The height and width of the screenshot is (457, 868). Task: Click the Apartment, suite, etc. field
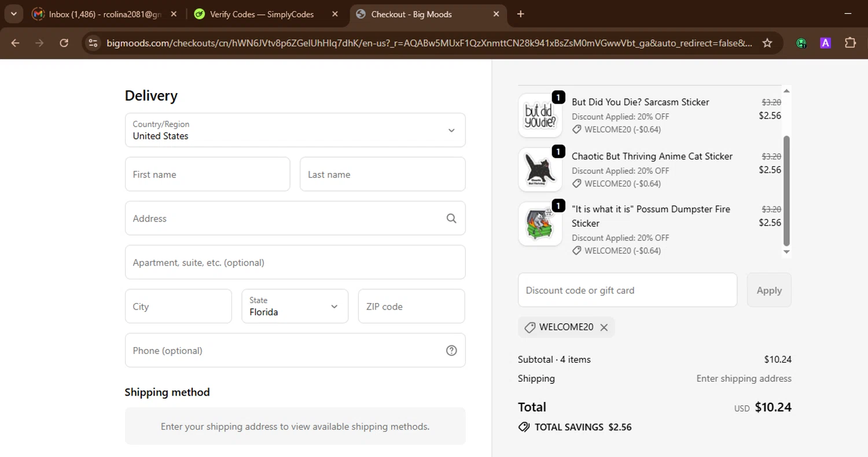pos(295,262)
